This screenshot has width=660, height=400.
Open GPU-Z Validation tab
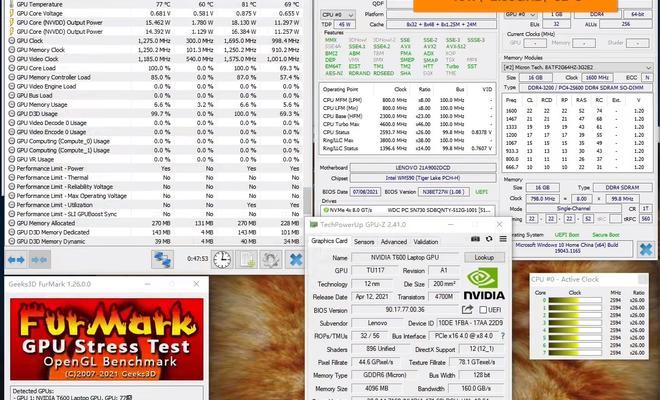click(x=426, y=242)
